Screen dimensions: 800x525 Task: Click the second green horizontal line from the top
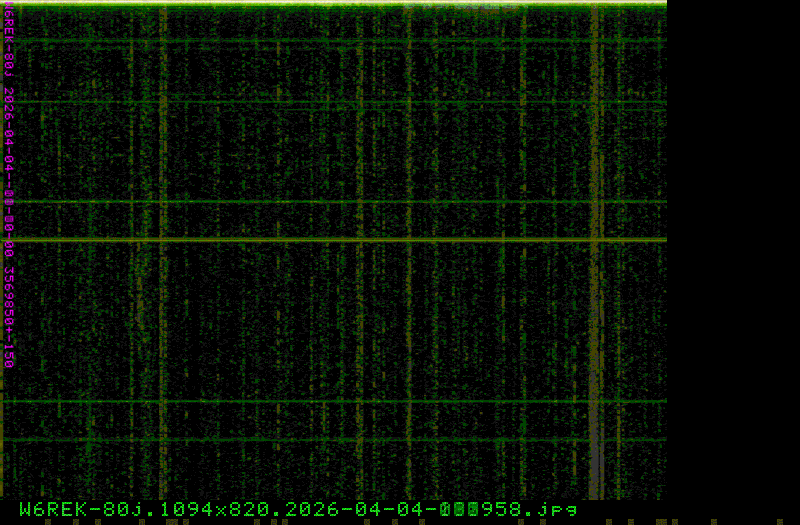300,102
